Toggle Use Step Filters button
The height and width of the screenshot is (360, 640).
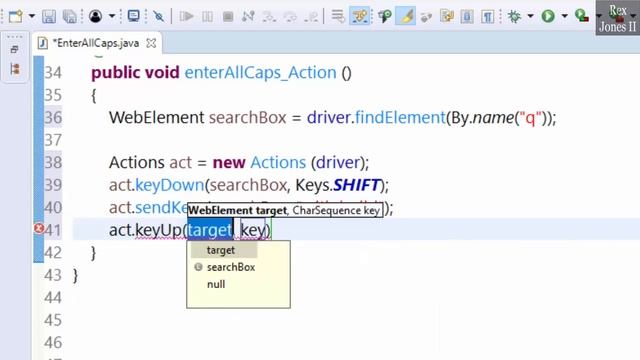(359, 16)
